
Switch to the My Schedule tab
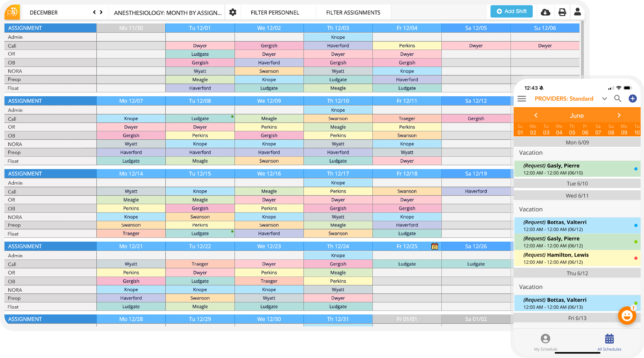coord(545,342)
